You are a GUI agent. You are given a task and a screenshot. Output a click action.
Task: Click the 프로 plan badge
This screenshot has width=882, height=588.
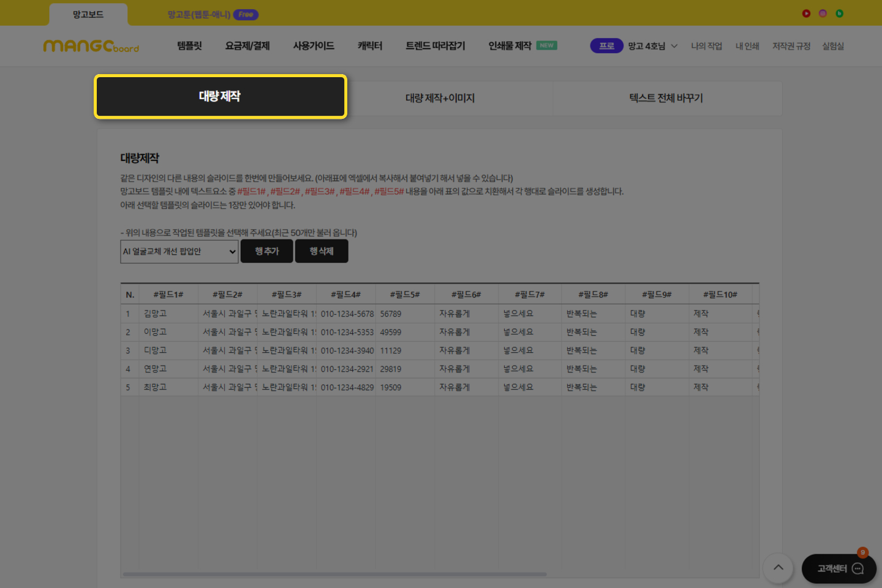[606, 46]
